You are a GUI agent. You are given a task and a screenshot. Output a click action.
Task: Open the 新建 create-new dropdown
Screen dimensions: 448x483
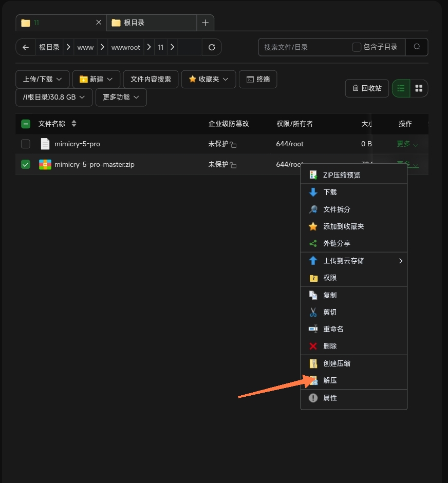96,79
